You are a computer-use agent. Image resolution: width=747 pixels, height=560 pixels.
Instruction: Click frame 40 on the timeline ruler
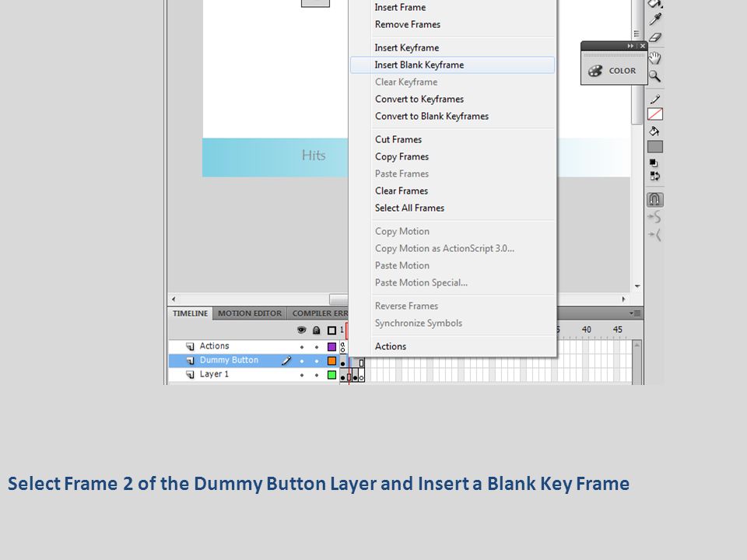click(x=587, y=330)
